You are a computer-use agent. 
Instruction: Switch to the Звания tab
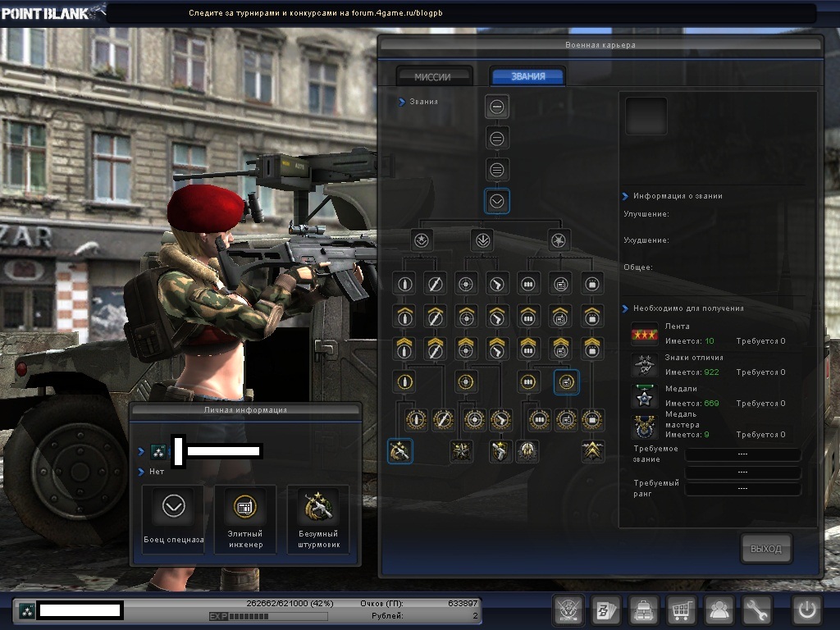tap(527, 76)
